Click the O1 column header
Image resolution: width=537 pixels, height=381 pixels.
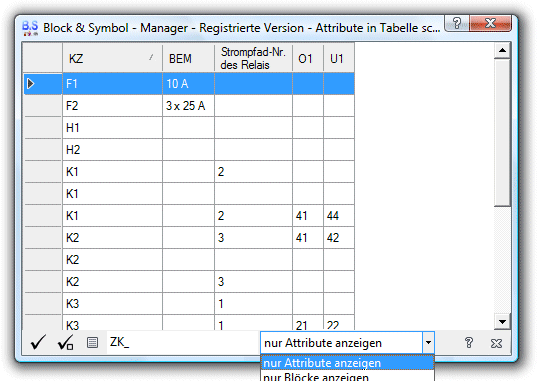(308, 58)
